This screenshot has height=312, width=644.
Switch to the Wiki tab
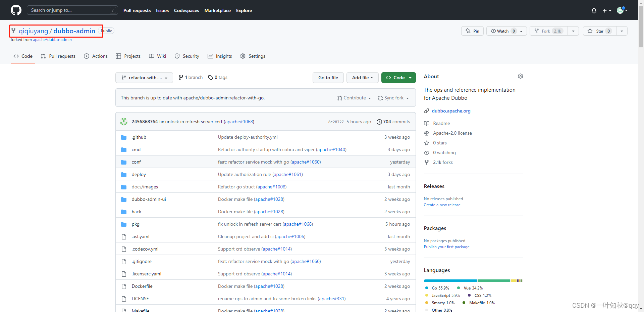[x=158, y=56]
